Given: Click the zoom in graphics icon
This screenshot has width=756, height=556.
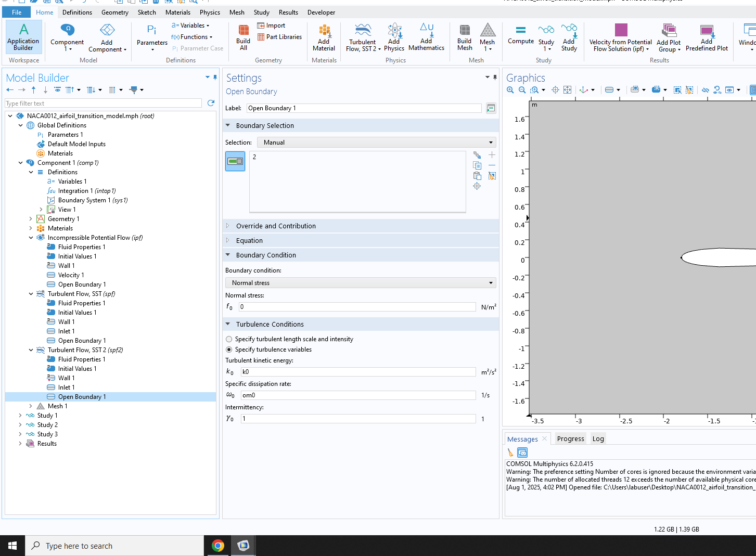Looking at the screenshot, I should coord(510,90).
